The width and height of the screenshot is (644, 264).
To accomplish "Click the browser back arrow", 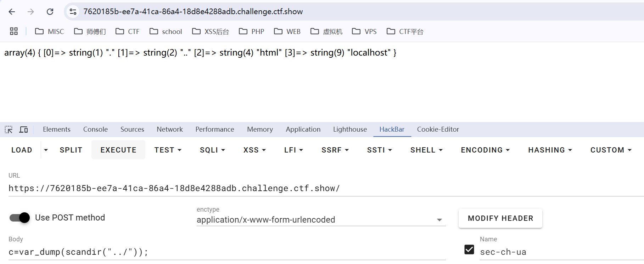I will 12,12.
